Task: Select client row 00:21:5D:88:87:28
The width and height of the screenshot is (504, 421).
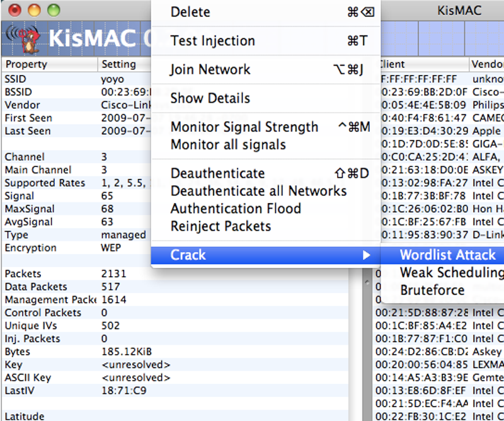Action: point(439,313)
